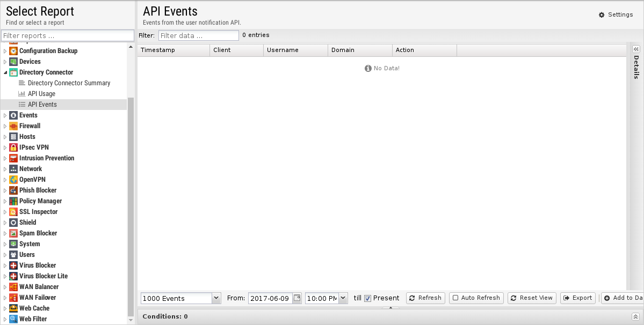The width and height of the screenshot is (644, 325).
Task: Click the IPsec VPN lock icon
Action: [x=13, y=147]
